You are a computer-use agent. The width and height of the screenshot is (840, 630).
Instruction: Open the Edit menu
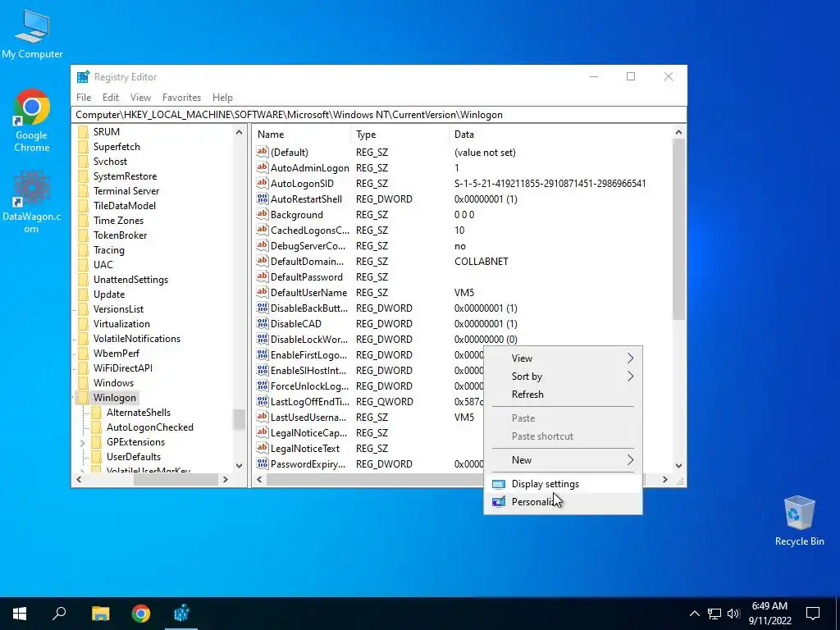coord(111,98)
